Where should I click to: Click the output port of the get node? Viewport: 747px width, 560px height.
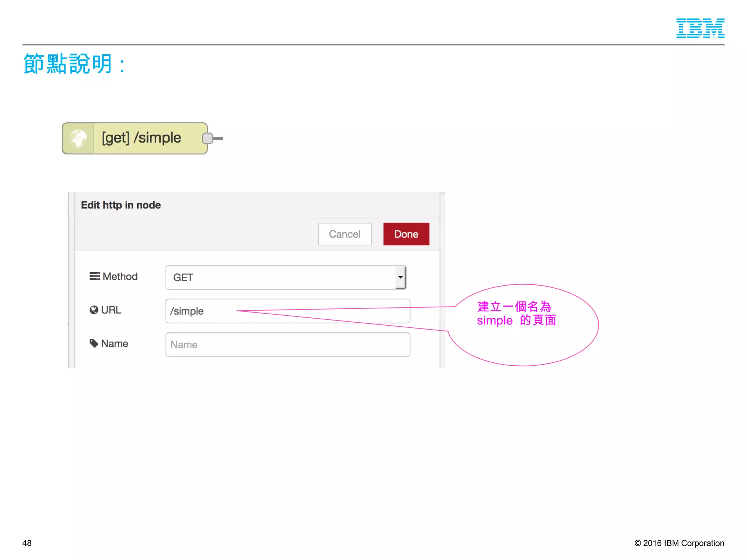[x=207, y=138]
